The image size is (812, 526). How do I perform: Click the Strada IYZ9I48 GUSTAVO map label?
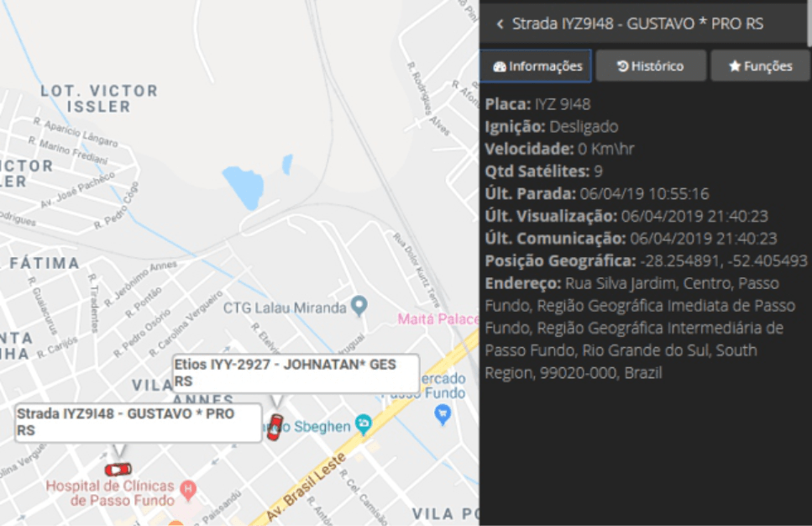(139, 423)
